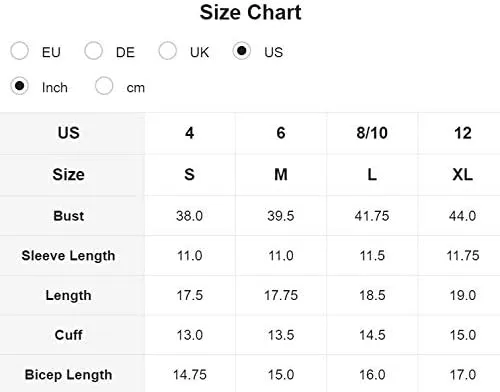Select the EU size radio button
The height and width of the screenshot is (392, 500).
tap(19, 51)
